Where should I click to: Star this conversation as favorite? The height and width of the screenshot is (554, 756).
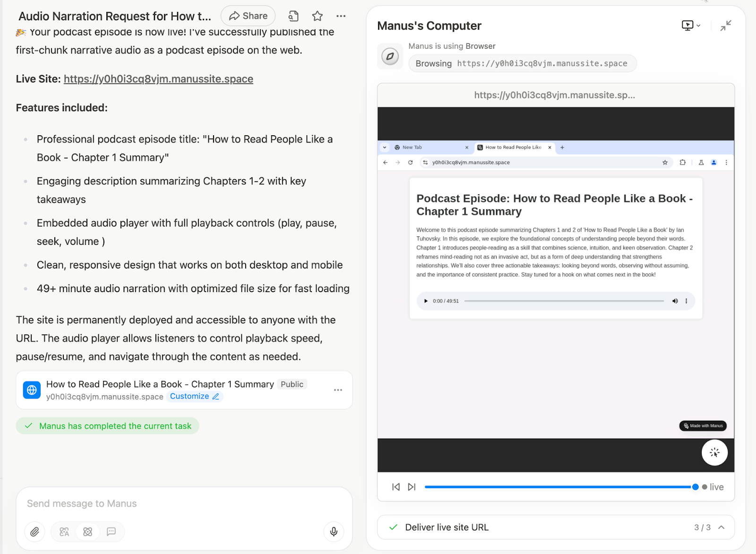coord(318,16)
